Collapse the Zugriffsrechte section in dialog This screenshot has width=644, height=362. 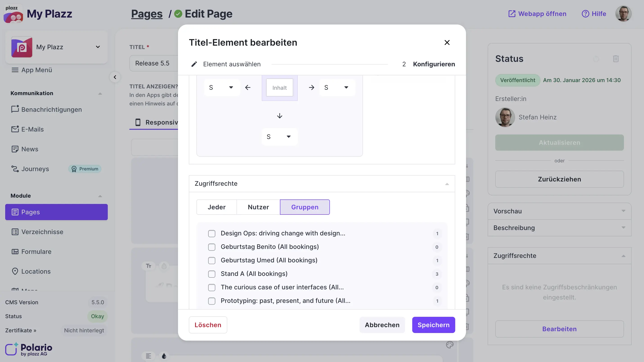tap(447, 184)
